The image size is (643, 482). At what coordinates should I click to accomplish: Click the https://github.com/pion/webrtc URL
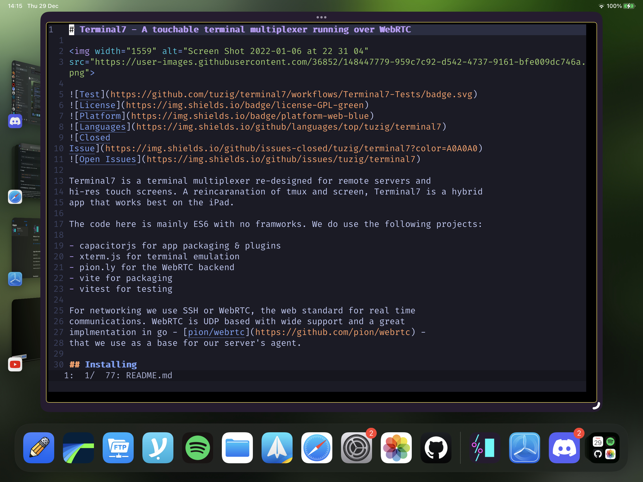(x=332, y=332)
